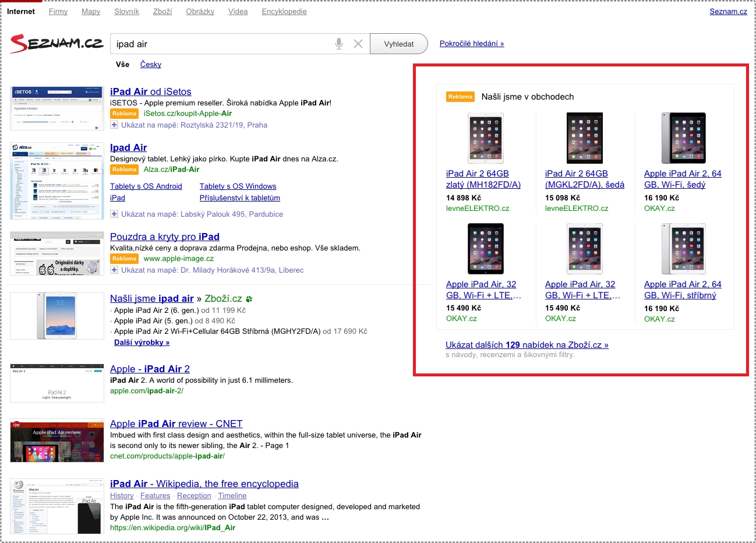Image resolution: width=756 pixels, height=543 pixels.
Task: Open Wikipedia Reception sublink
Action: pyautogui.click(x=194, y=496)
